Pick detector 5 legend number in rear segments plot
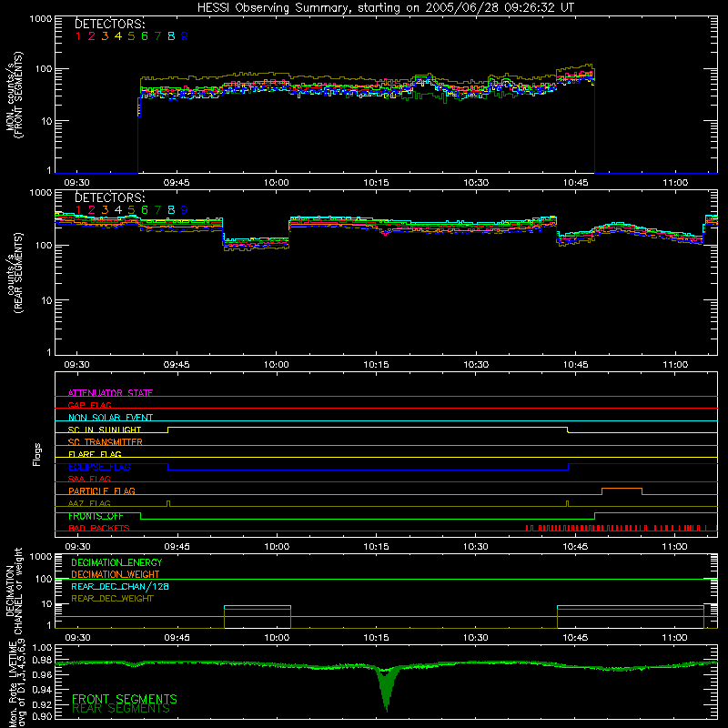728x728 pixels. coord(131,210)
